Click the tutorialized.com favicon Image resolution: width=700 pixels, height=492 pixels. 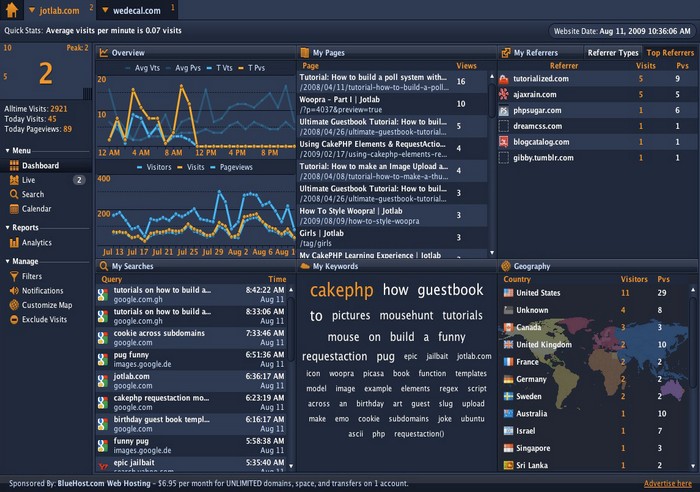[x=504, y=79]
